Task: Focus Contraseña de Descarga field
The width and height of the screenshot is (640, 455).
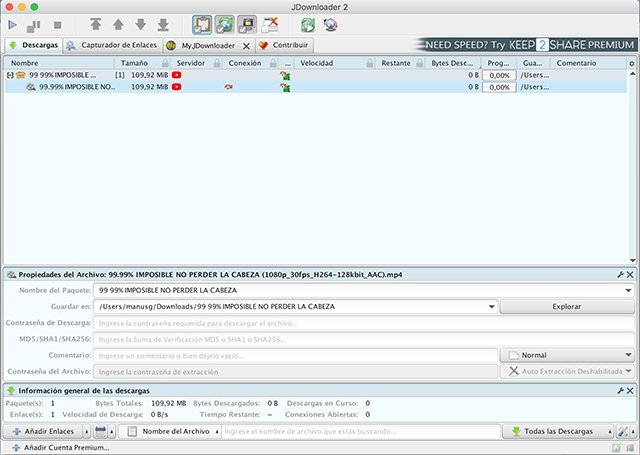Action: coord(364,323)
